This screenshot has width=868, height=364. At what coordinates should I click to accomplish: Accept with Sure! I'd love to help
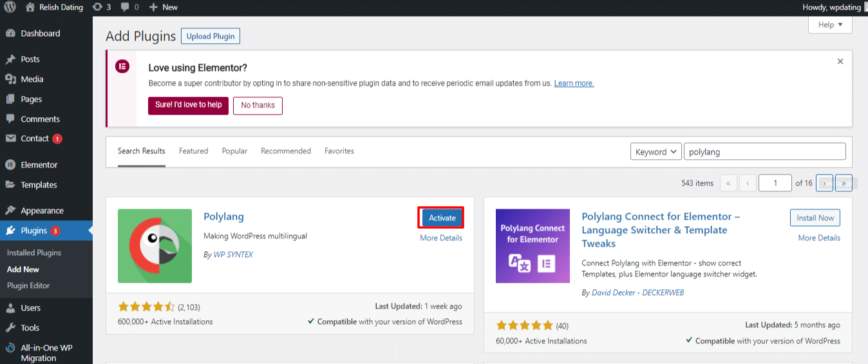[x=188, y=105]
